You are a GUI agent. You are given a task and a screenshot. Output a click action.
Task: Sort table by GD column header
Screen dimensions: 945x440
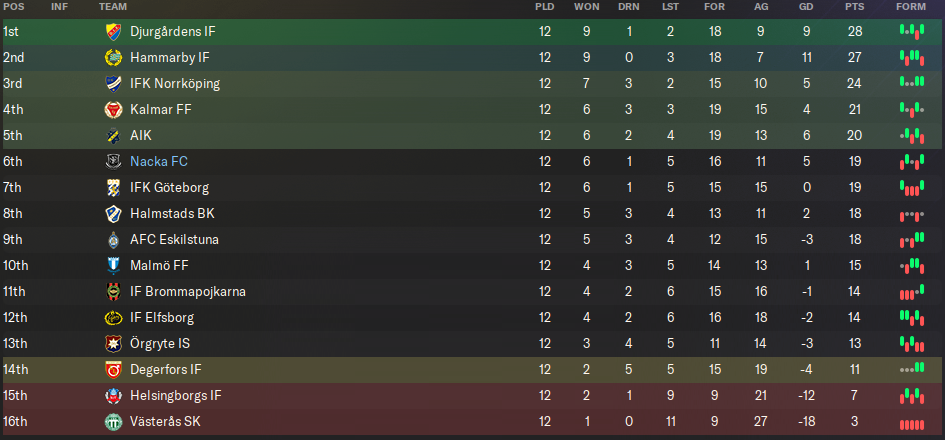pyautogui.click(x=806, y=7)
